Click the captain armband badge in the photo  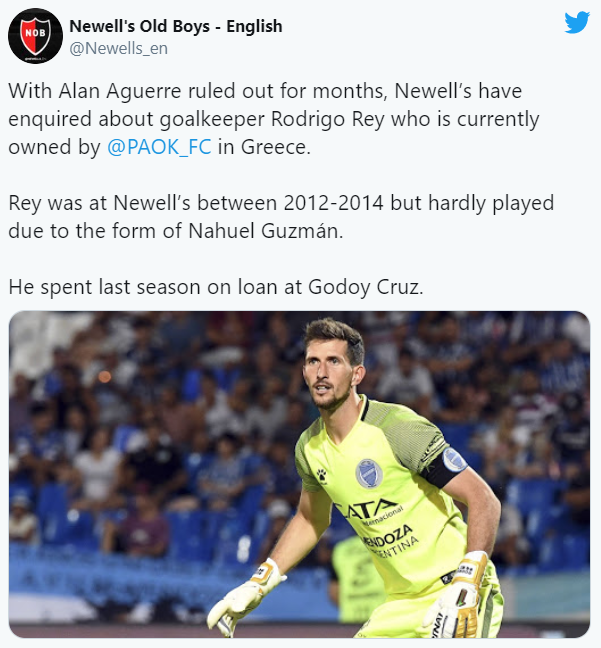454,460
